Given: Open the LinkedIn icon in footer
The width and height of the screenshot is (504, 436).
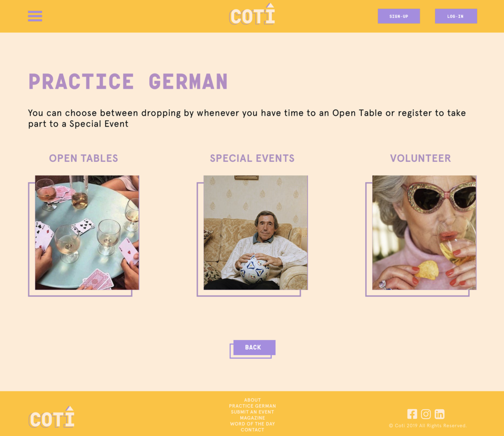Looking at the screenshot, I should point(440,414).
